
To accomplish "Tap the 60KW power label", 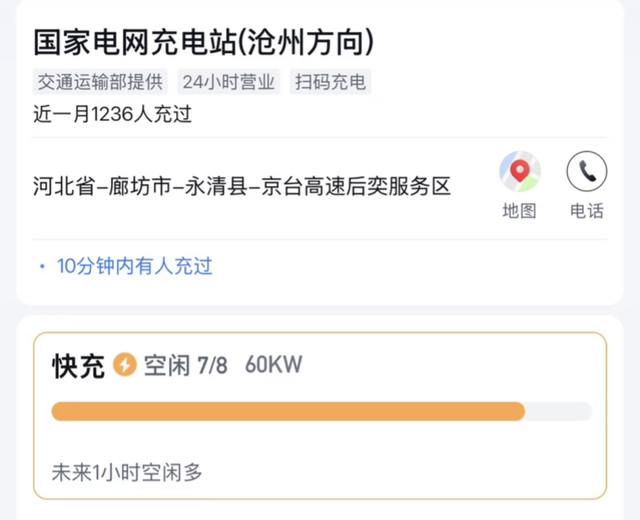I will point(273,366).
